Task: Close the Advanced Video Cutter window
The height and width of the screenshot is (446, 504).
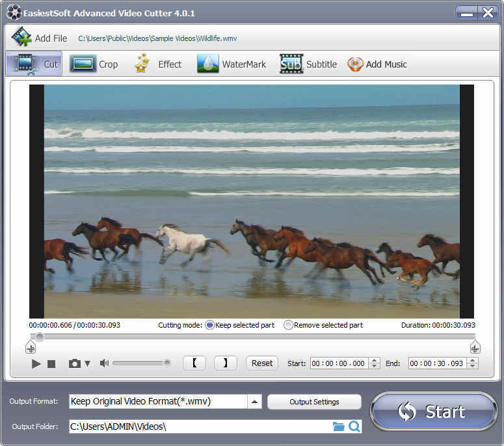Action: tap(488, 13)
